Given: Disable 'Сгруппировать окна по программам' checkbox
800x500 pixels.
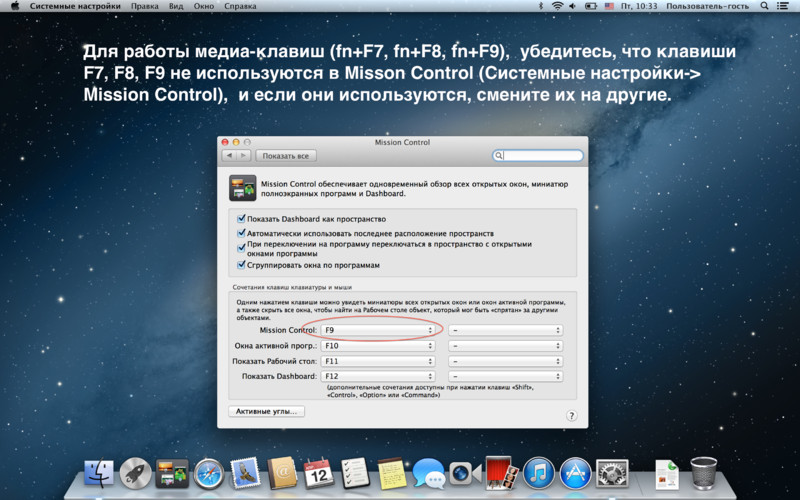Looking at the screenshot, I should 241,265.
